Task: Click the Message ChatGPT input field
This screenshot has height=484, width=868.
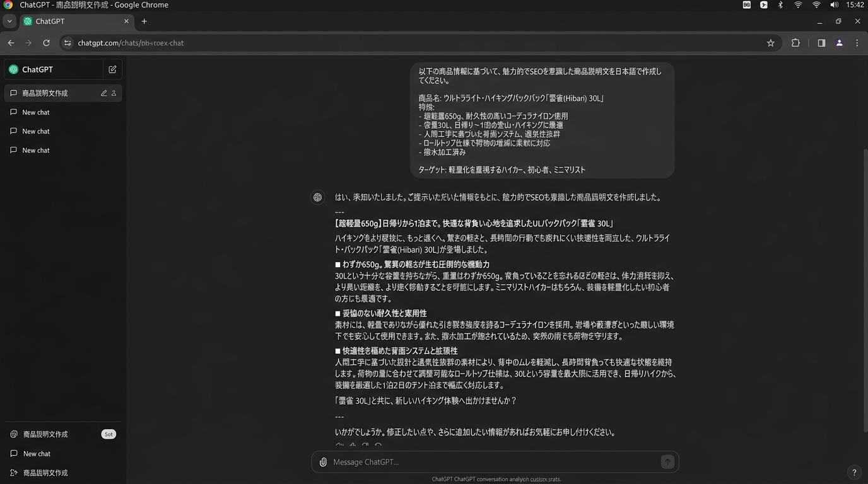Action: [492, 462]
